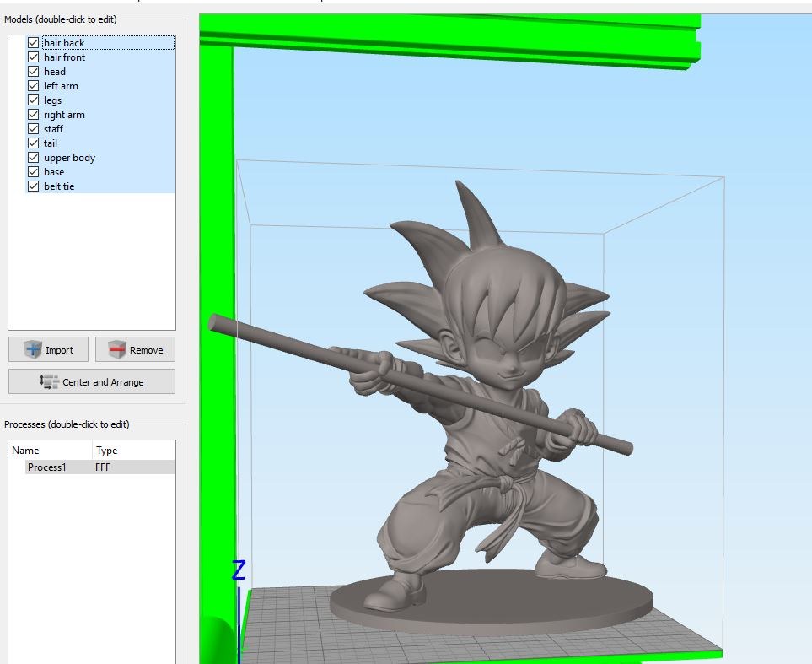Screen dimensions: 812x664
Task: Click the Remove model button
Action: [x=135, y=350]
